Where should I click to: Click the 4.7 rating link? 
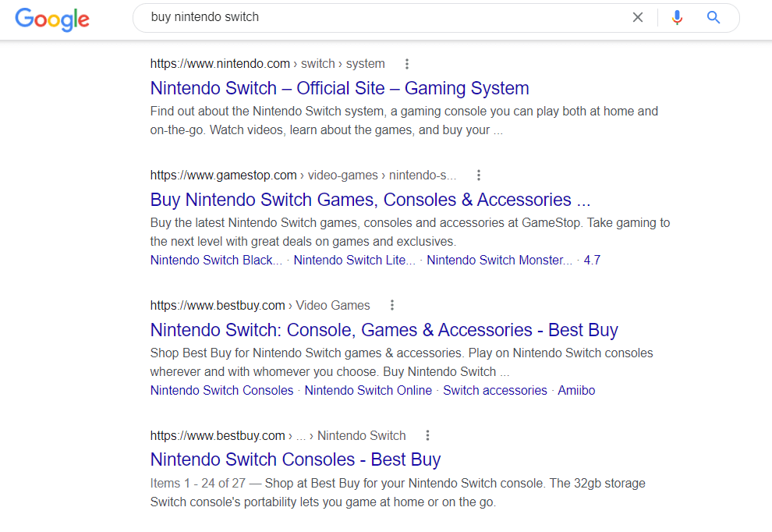tap(592, 261)
